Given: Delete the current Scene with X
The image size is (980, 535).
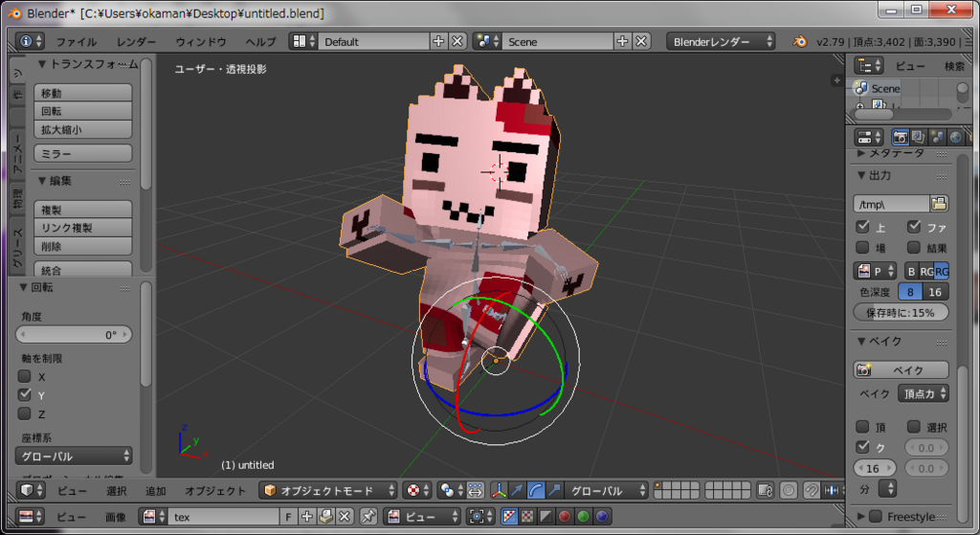Looking at the screenshot, I should 641,41.
